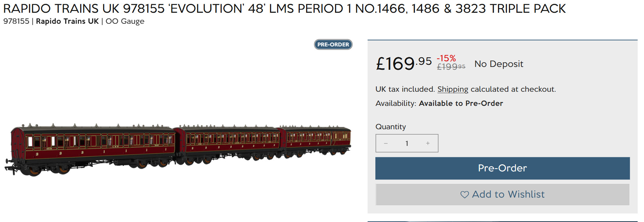Screen dimensions: 644x222
Task: Click the Quantity label
Action: click(391, 127)
